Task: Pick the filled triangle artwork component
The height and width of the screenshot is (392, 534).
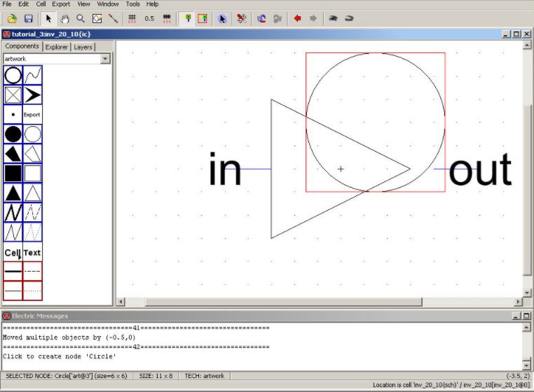Action: coord(13,192)
